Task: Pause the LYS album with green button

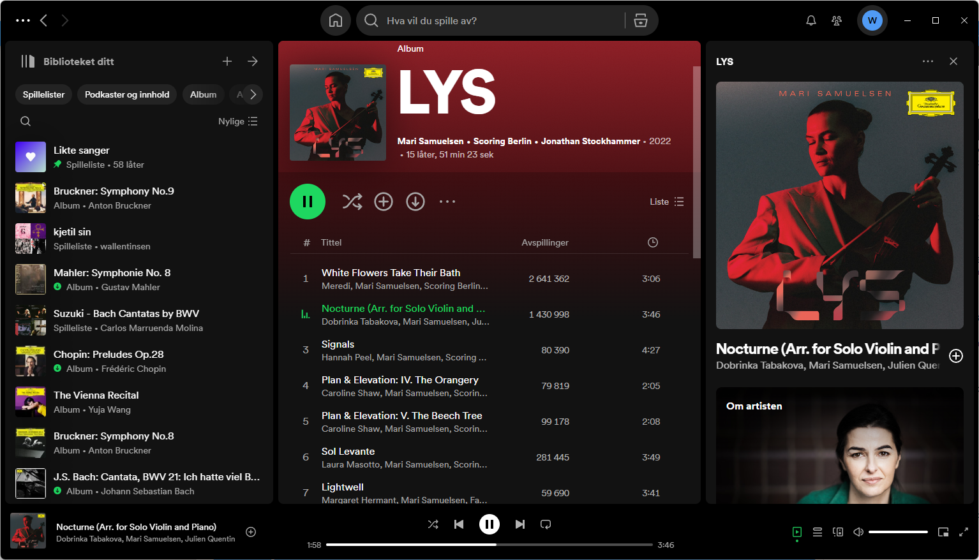Action: pyautogui.click(x=308, y=202)
